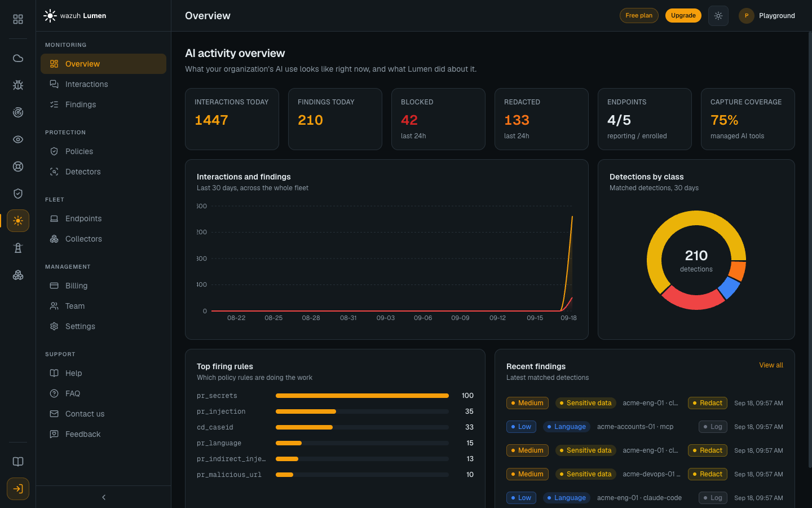Screen dimensions: 812x508
Task: Go to Overview in the sidebar
Action: [x=103, y=64]
